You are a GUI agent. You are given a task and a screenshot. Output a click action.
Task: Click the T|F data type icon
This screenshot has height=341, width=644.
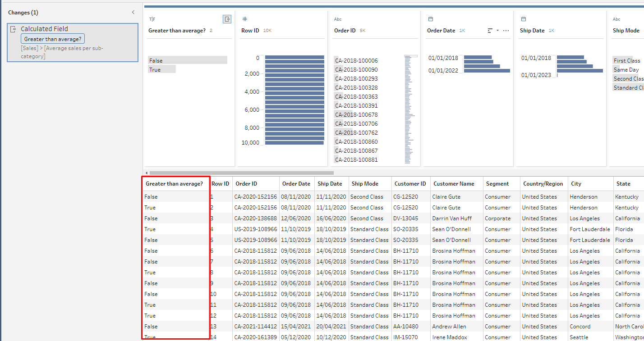[152, 19]
